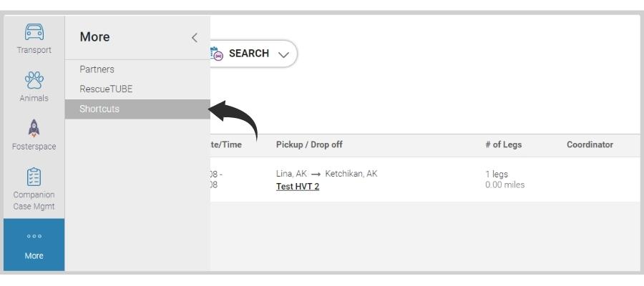
Task: Open the Animals paw icon
Action: coord(34,80)
